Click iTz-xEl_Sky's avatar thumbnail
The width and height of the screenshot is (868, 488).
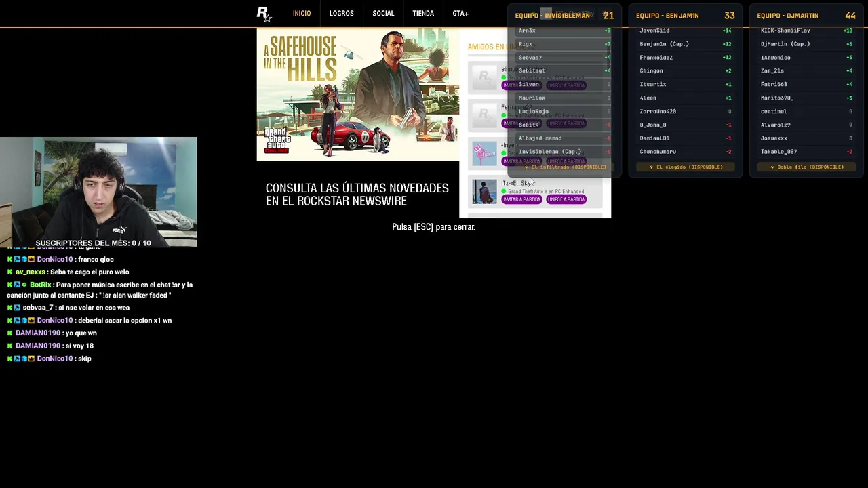tap(484, 192)
